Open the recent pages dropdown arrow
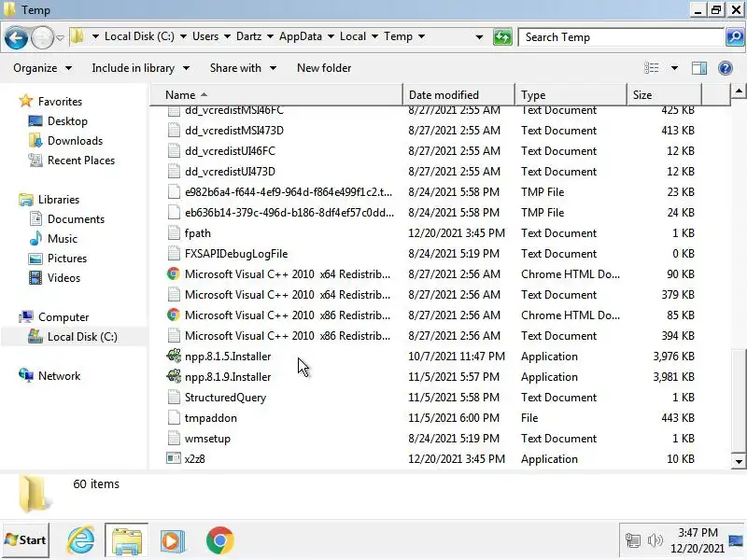 (60, 37)
